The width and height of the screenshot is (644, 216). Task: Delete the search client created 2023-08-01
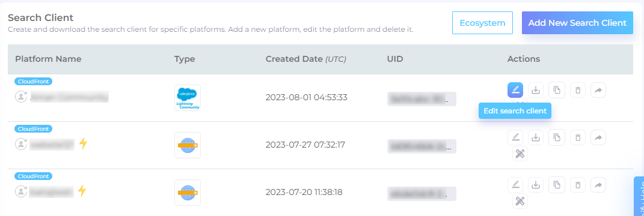(578, 90)
